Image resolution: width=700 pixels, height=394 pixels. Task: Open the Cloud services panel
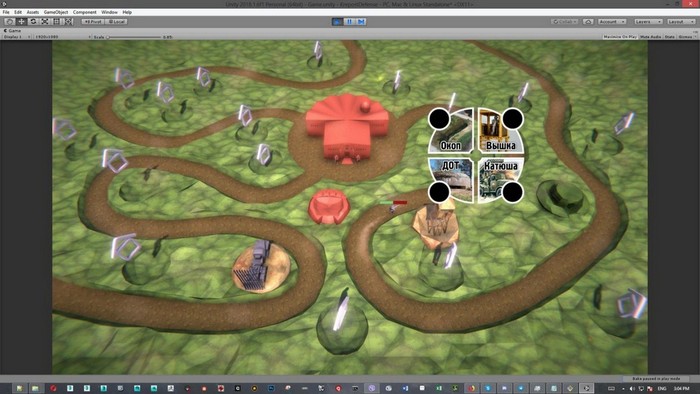click(588, 21)
